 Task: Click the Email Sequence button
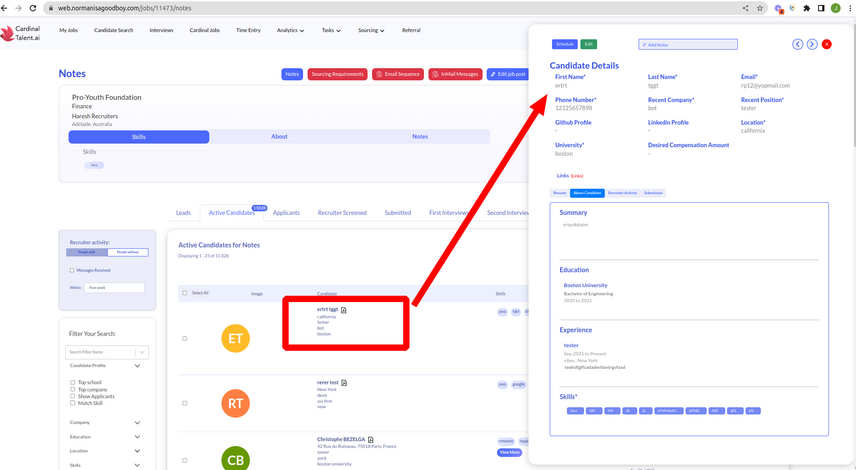(x=398, y=74)
